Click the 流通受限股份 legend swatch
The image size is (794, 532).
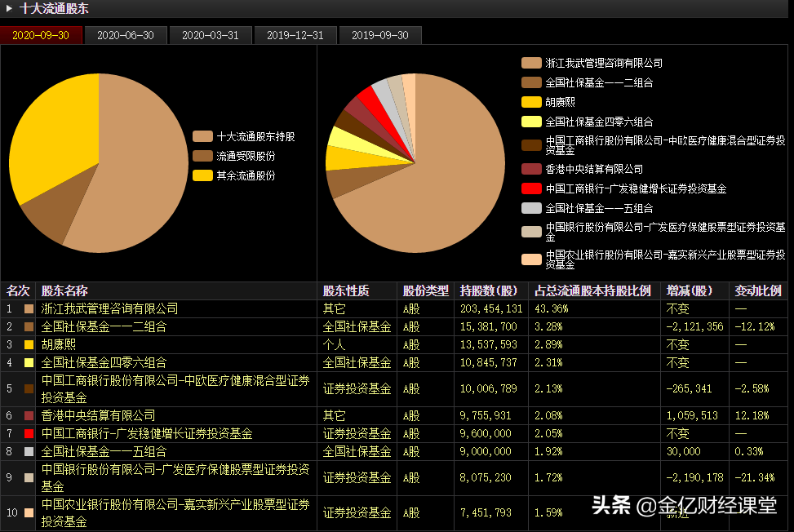coord(202,156)
